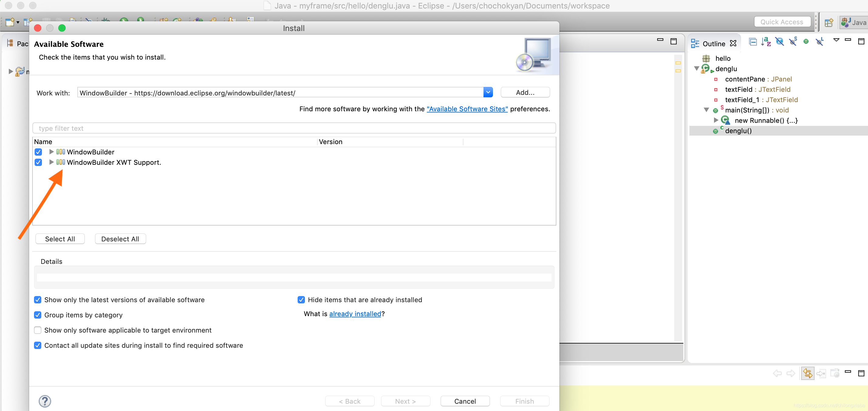Viewport: 868px width, 411px height.
Task: Enable Show only software applicable to target environment
Action: 38,330
